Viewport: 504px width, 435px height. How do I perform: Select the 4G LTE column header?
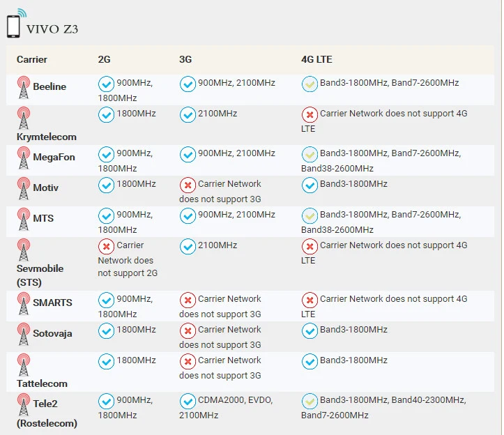[316, 59]
